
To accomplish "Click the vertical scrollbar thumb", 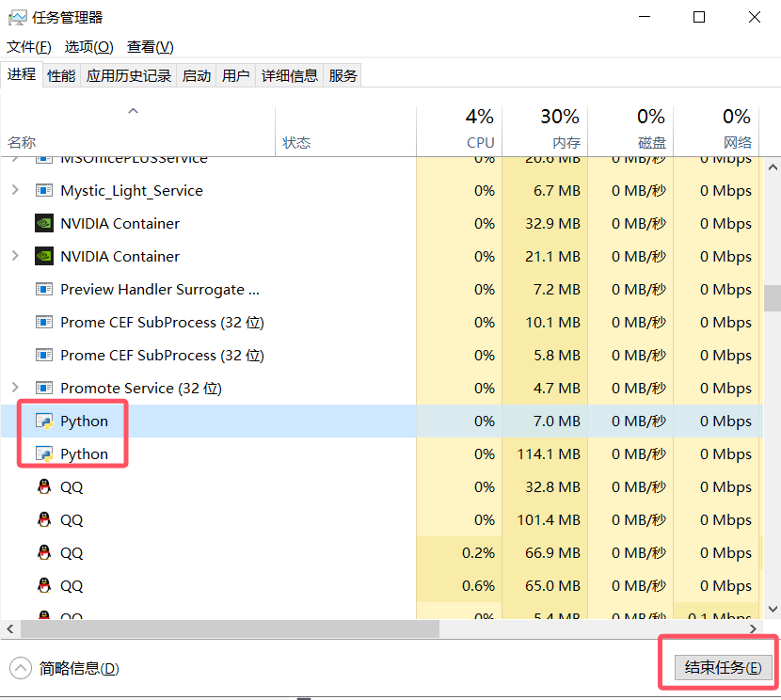I will 773,298.
